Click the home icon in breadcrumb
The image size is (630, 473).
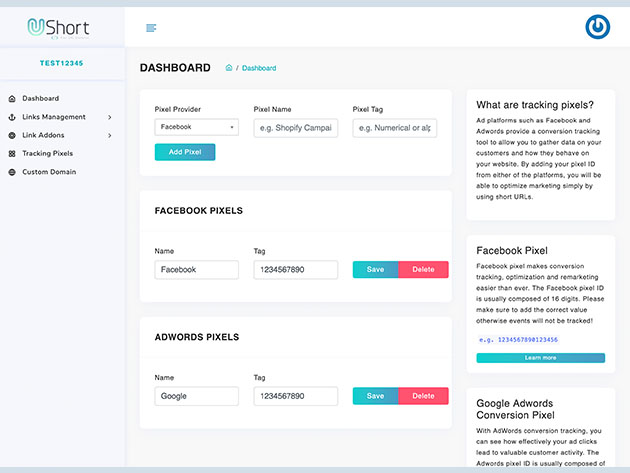tap(229, 68)
